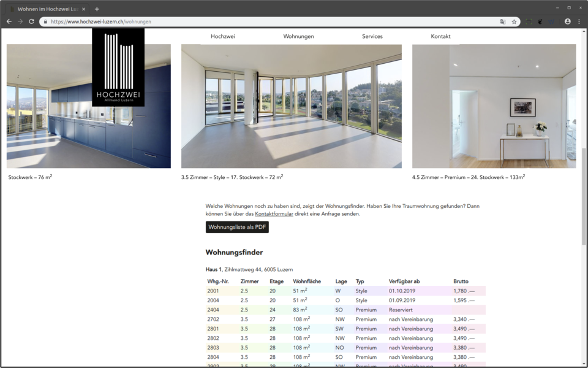588x368 pixels.
Task: Open the screenshot capture extension
Action: click(x=529, y=22)
